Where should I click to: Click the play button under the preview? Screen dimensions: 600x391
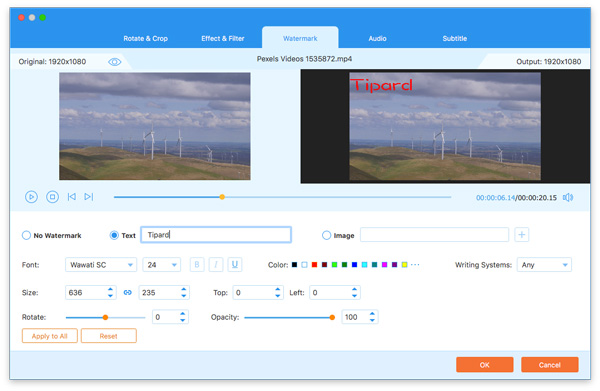(31, 197)
